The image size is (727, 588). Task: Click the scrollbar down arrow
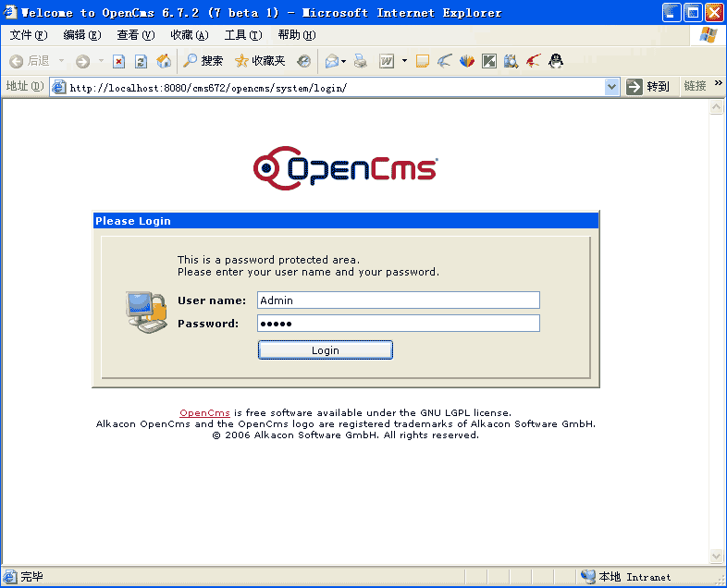click(716, 556)
